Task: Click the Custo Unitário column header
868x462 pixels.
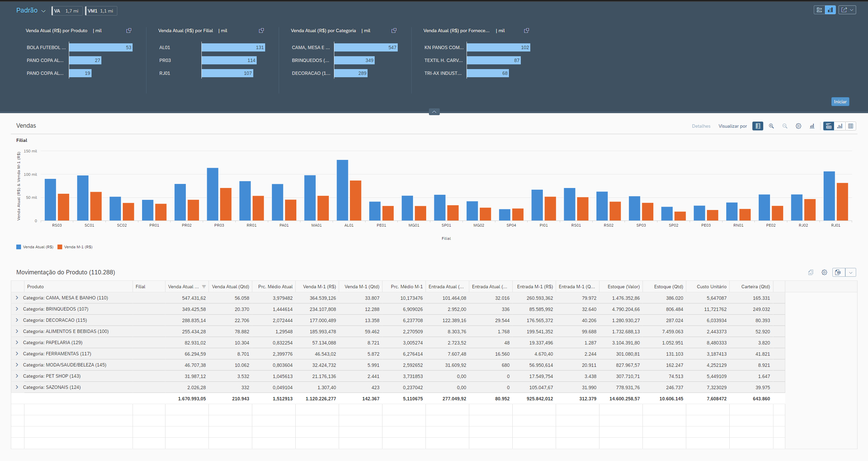Action: (708, 287)
